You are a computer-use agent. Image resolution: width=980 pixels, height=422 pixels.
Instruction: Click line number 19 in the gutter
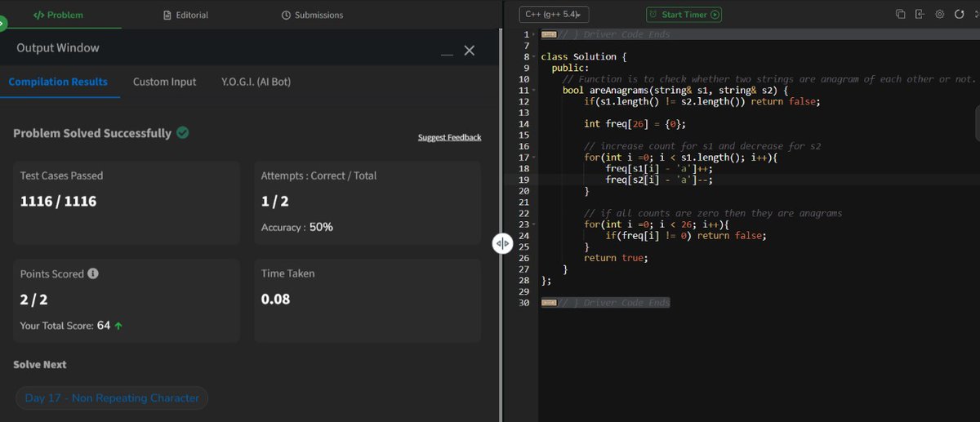(525, 180)
